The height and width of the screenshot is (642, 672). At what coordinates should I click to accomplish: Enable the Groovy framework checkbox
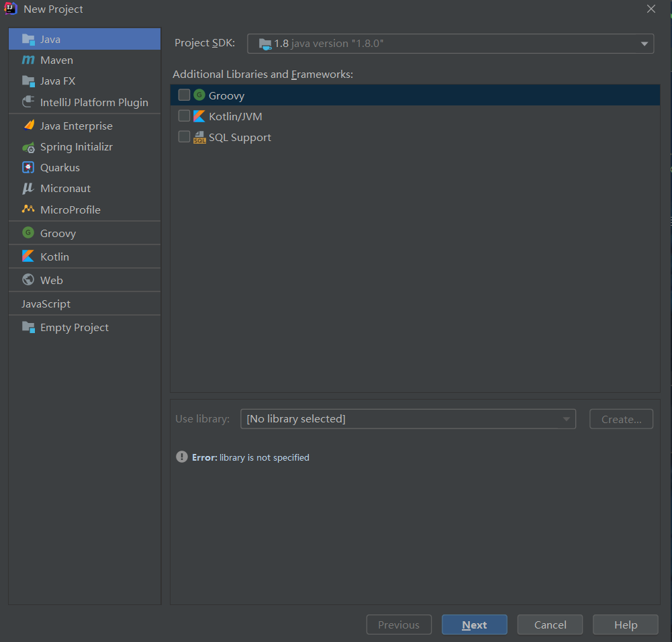pos(185,95)
